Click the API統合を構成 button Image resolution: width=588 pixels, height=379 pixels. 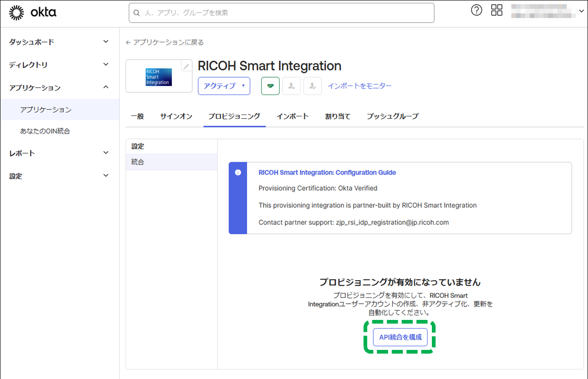[400, 337]
